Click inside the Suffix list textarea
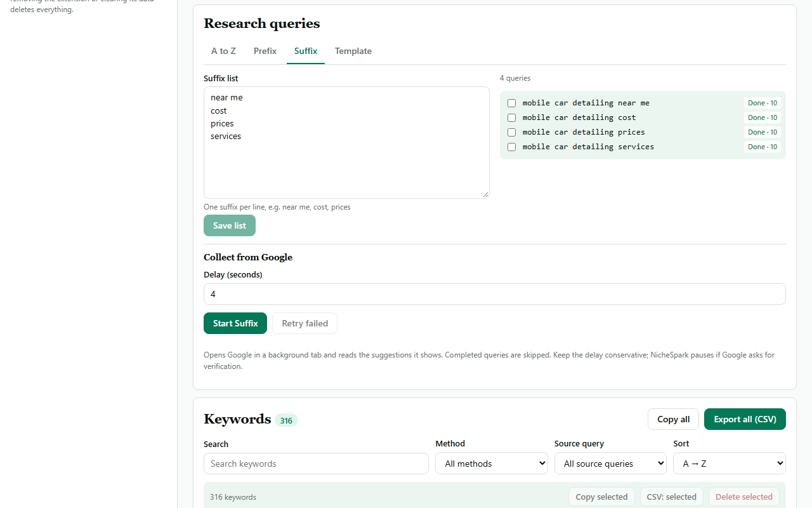The height and width of the screenshot is (508, 812). tap(346, 142)
